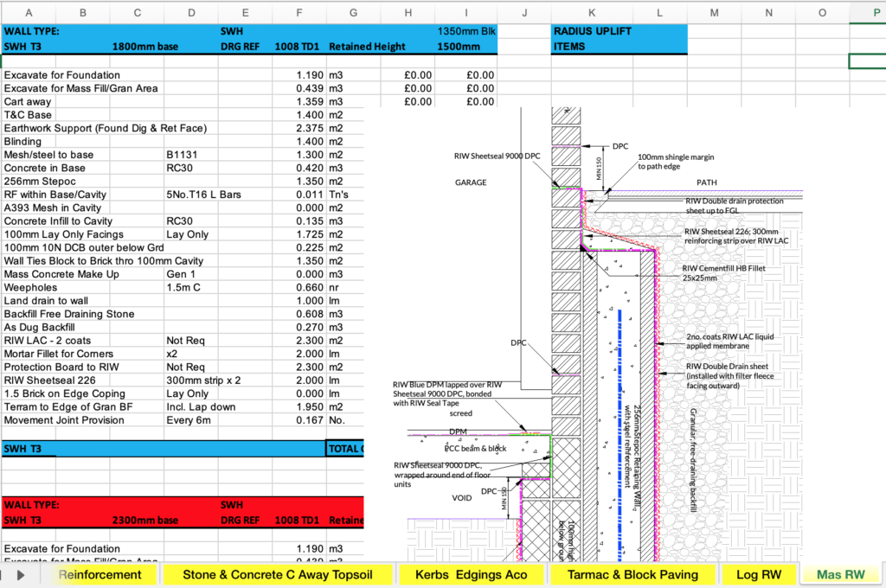
Task: Select column K header
Action: click(592, 12)
